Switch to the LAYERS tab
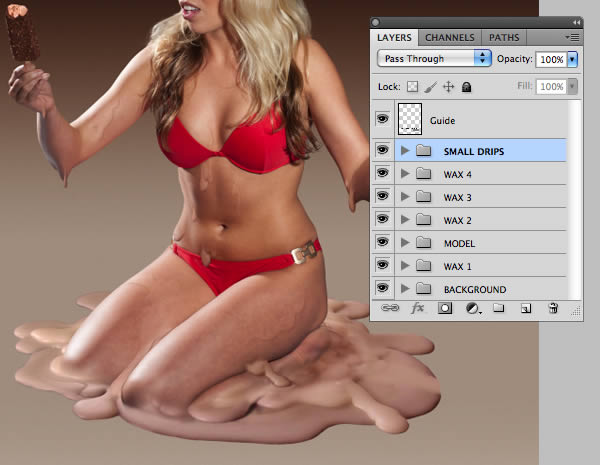This screenshot has height=465, width=600. coord(394,38)
